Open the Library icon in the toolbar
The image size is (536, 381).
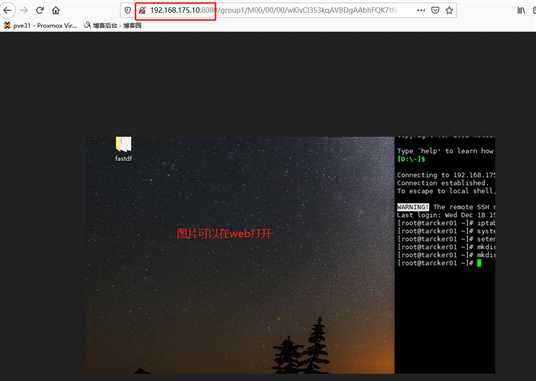pyautogui.click(x=521, y=11)
